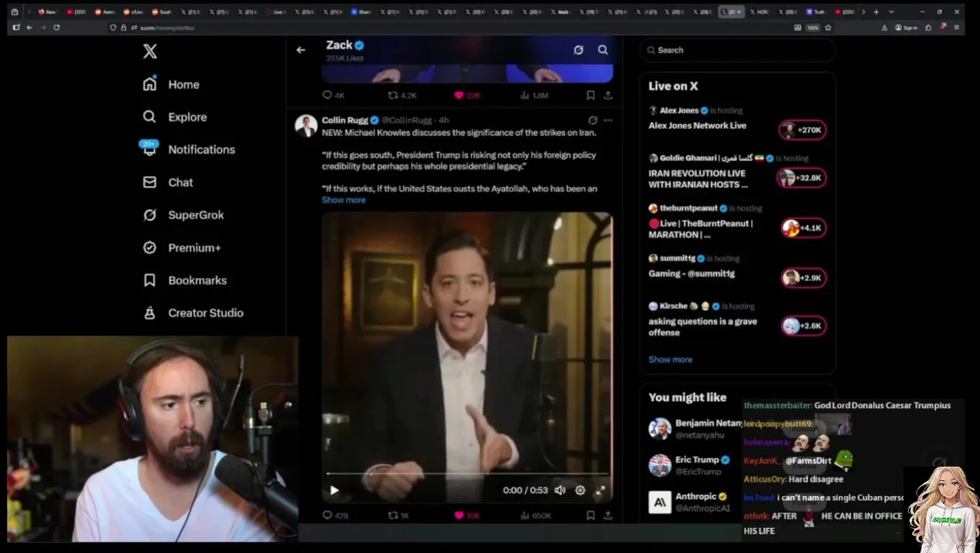
Task: Share the Collin Rugg post
Action: pos(608,515)
